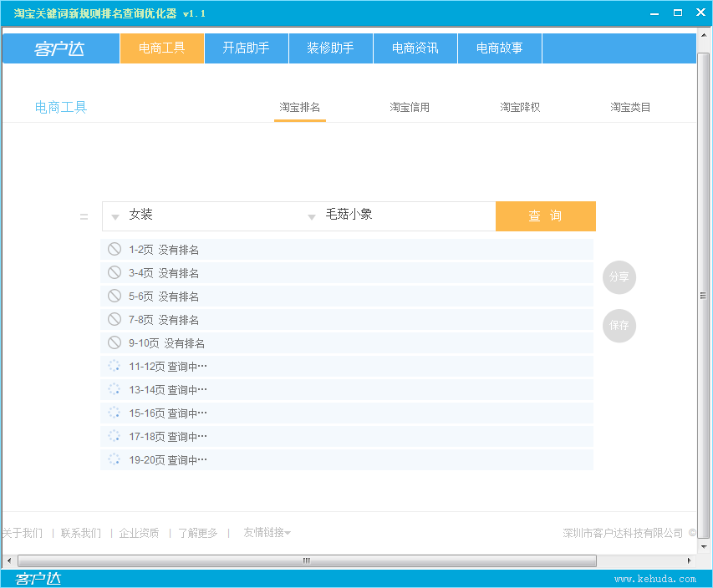Click the vertical scrollbar thumb
The image size is (713, 588).
[x=704, y=296]
